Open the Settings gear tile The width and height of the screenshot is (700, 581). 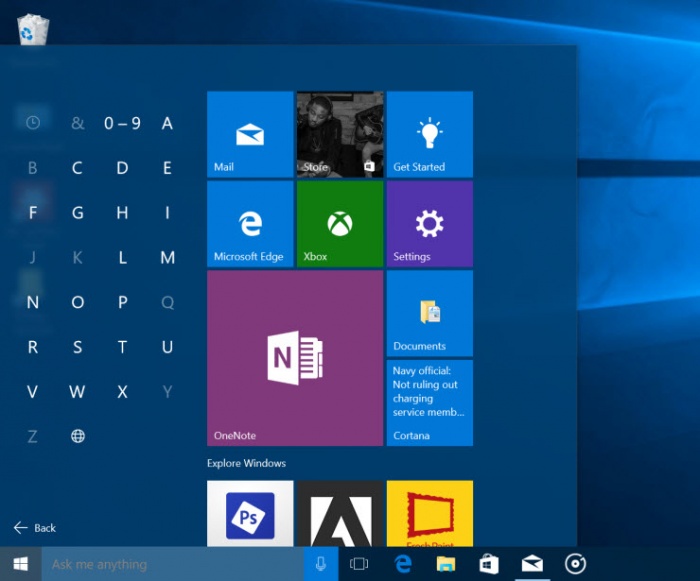(x=429, y=224)
